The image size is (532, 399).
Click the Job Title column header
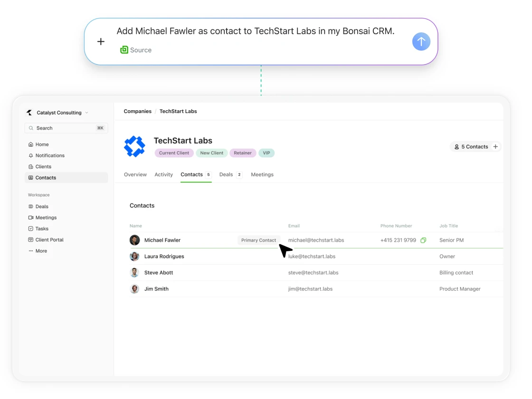click(448, 226)
